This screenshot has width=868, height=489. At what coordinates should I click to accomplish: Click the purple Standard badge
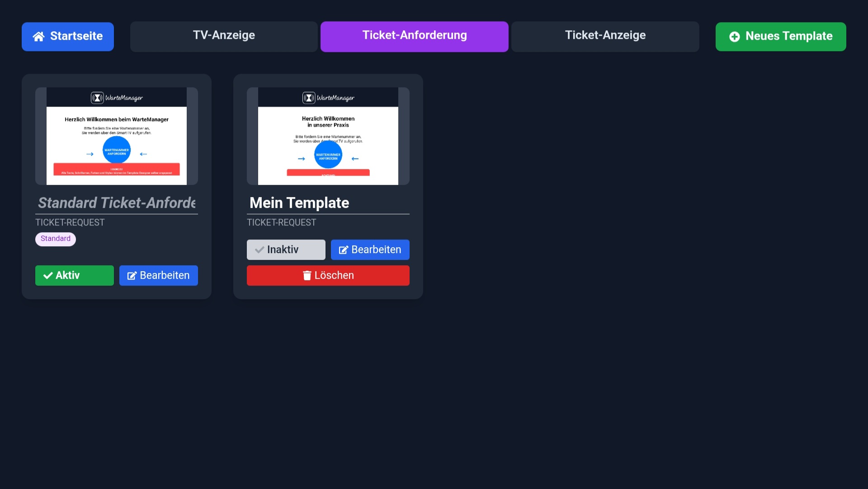tap(56, 239)
